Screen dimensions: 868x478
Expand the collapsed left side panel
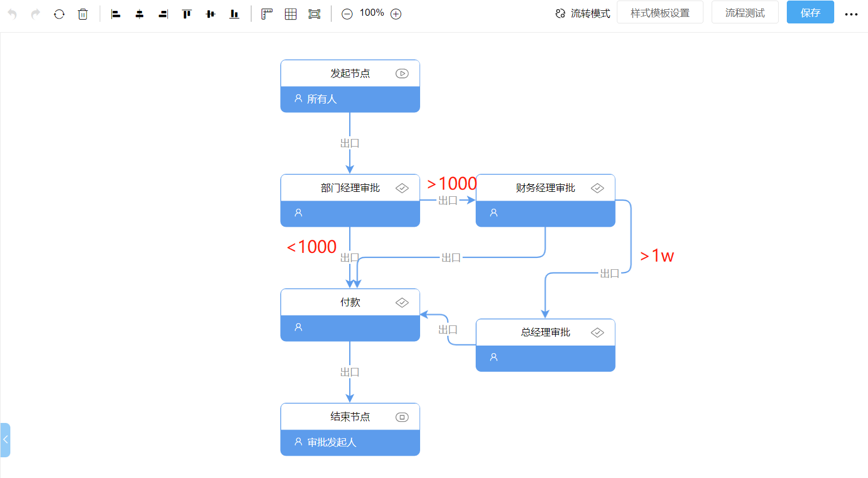pyautogui.click(x=5, y=440)
